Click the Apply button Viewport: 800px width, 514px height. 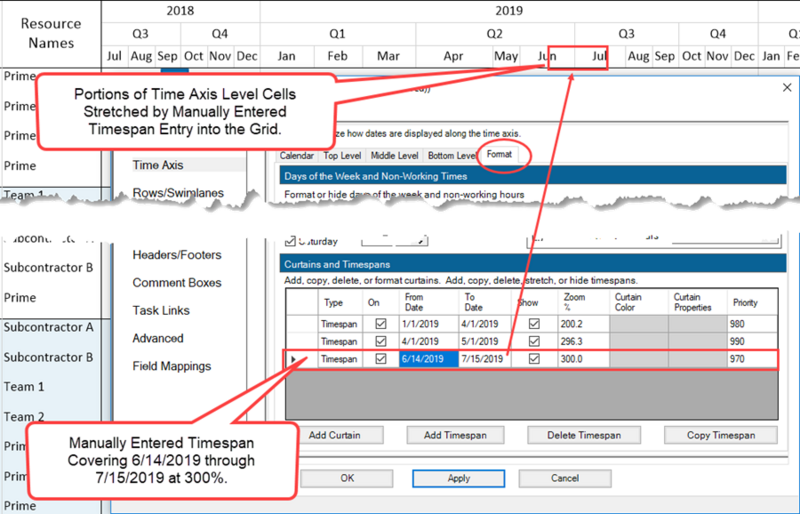pos(458,478)
